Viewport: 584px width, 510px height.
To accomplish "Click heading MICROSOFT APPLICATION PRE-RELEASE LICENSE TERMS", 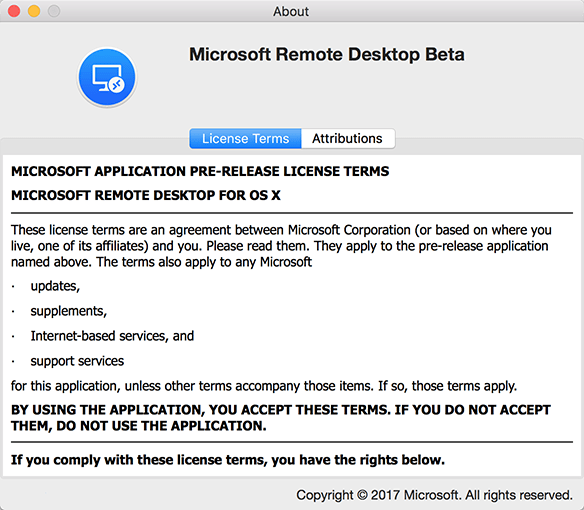I will (200, 171).
